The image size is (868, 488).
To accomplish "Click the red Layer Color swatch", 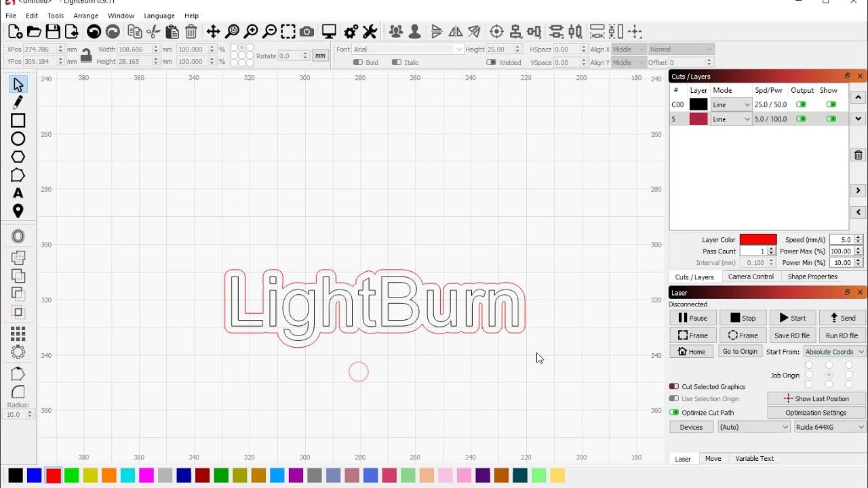I will pos(758,240).
